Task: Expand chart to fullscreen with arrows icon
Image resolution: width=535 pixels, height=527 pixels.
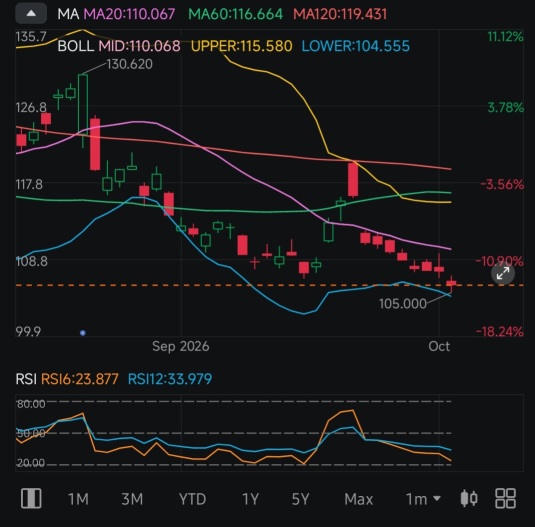Action: pyautogui.click(x=503, y=273)
